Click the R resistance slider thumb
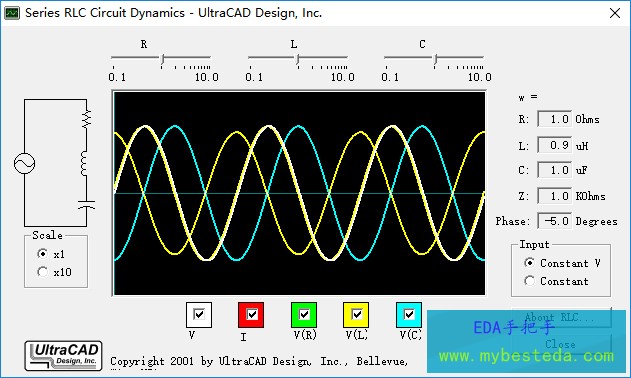 tap(162, 59)
